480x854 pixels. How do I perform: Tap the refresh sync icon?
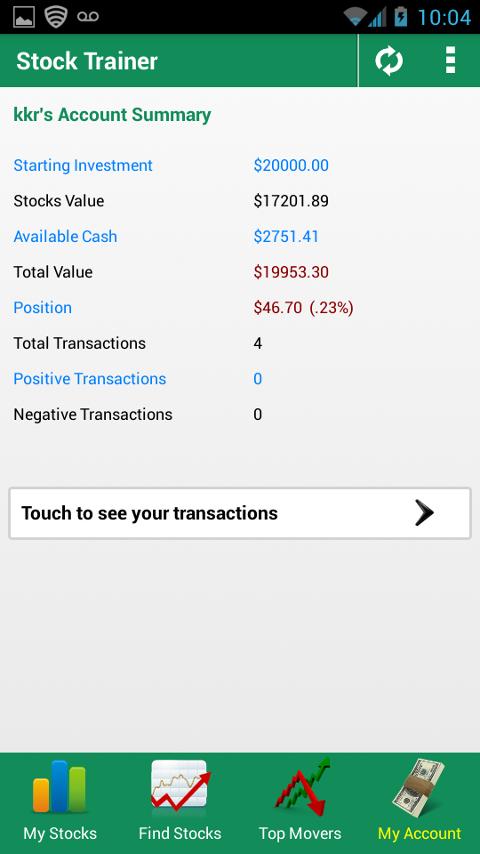coord(389,60)
